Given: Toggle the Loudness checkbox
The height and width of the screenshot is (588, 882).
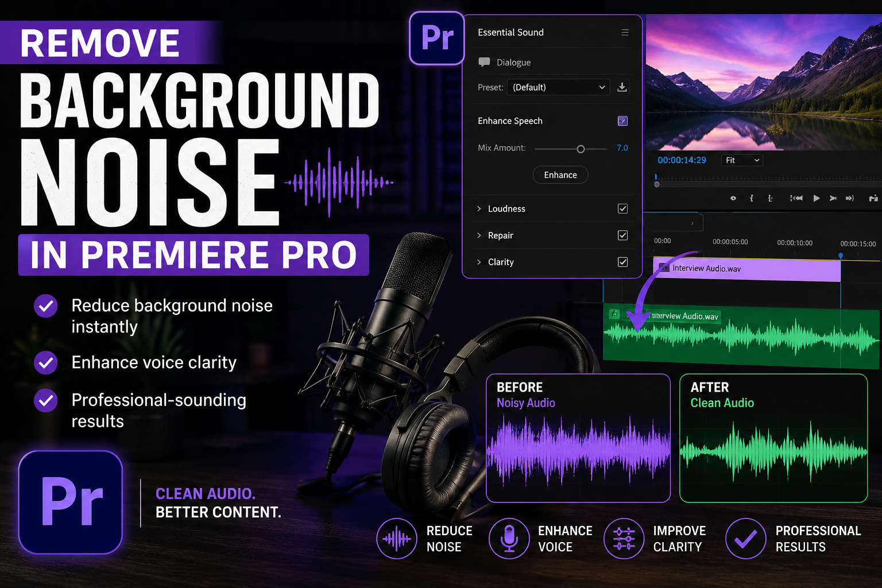Looking at the screenshot, I should (x=622, y=209).
